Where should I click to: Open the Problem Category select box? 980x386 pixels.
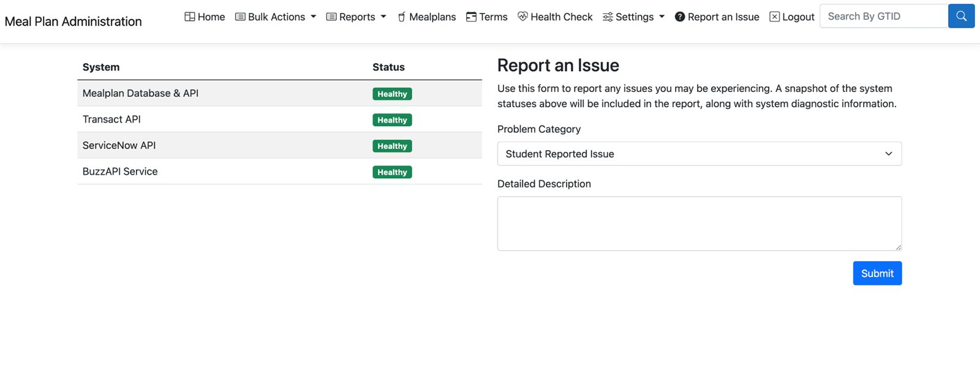[x=699, y=154]
